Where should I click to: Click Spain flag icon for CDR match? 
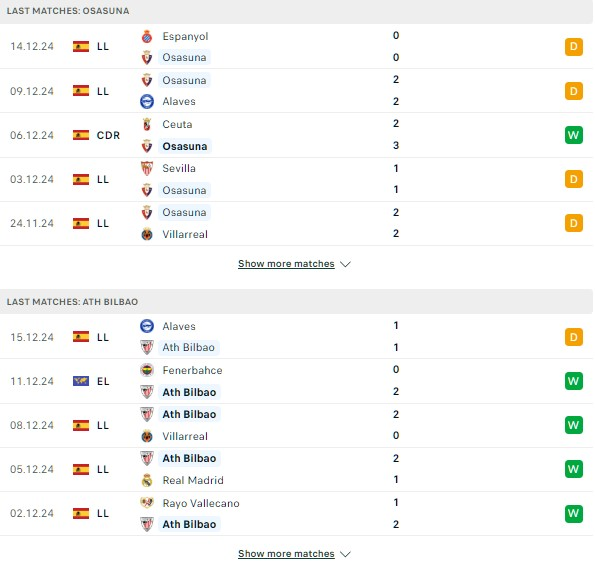click(81, 135)
